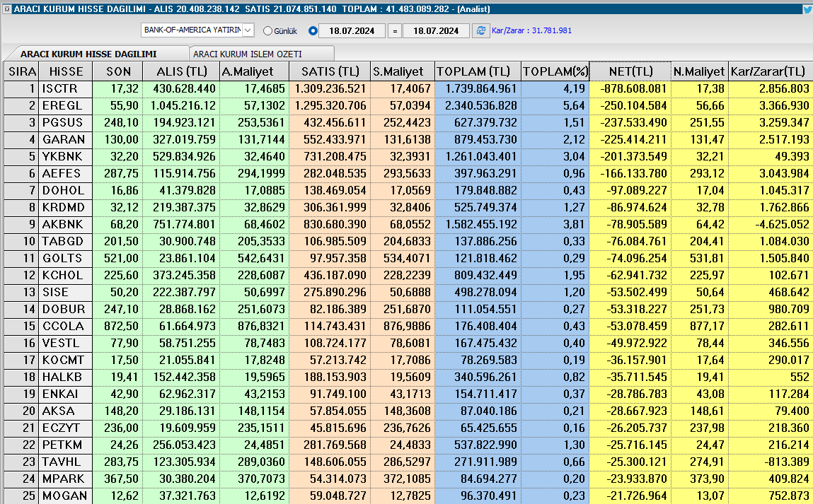Select the CCOLA stock name cell
The height and width of the screenshot is (504, 813).
click(66, 327)
